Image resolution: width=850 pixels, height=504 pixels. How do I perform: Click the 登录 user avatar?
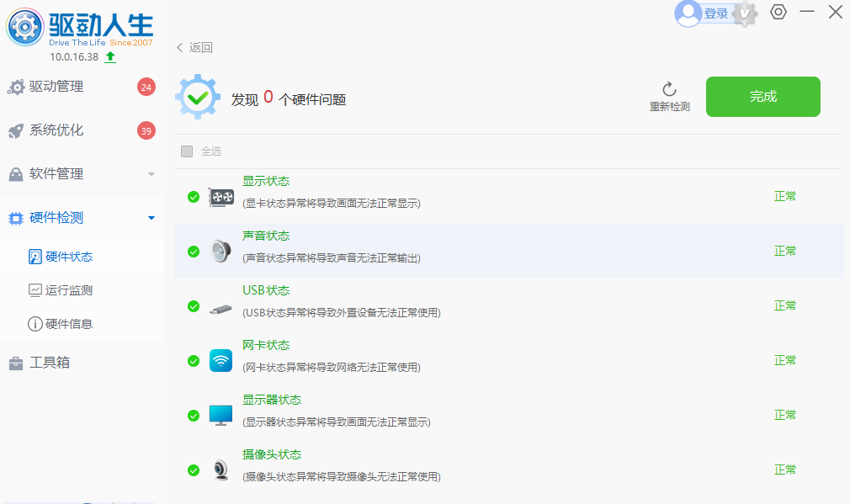click(690, 13)
